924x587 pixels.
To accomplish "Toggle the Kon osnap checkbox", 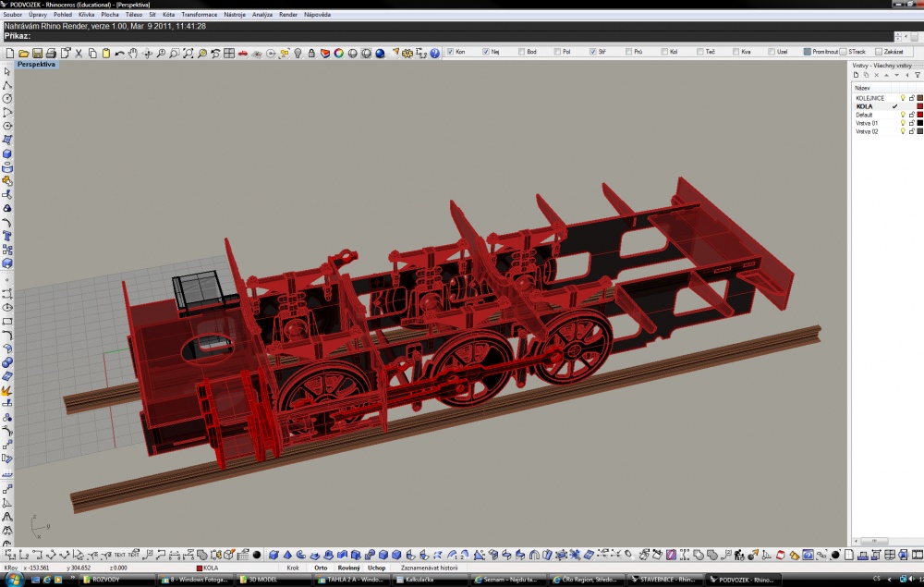I will pos(451,52).
